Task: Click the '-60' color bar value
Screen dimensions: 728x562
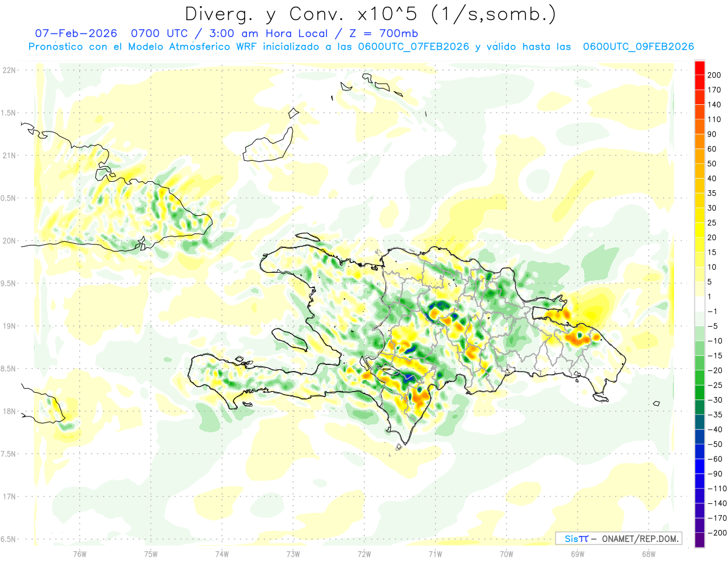Action: (714, 460)
